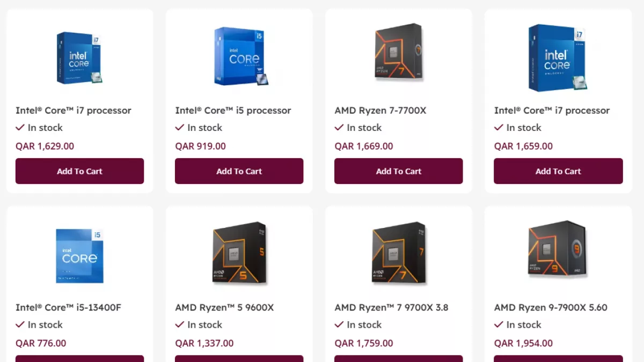Open the Intel Core i7 title link priced QAR 1,629.00
The height and width of the screenshot is (362, 644).
point(74,110)
